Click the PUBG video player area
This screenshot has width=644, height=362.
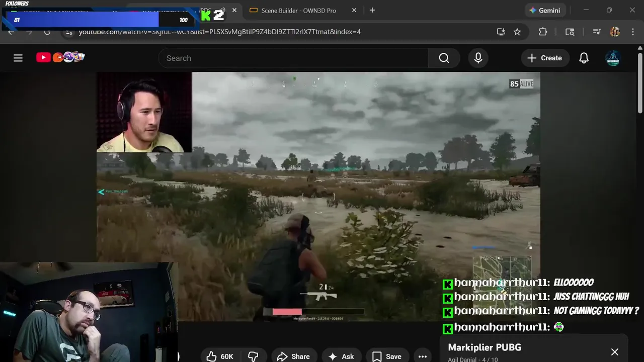tap(318, 197)
